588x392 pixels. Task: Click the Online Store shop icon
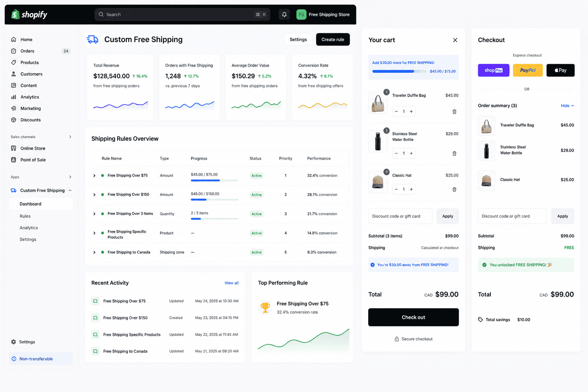[x=14, y=148]
